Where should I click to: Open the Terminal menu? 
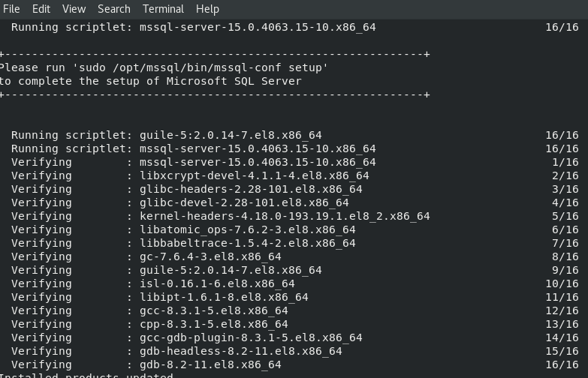pos(163,9)
